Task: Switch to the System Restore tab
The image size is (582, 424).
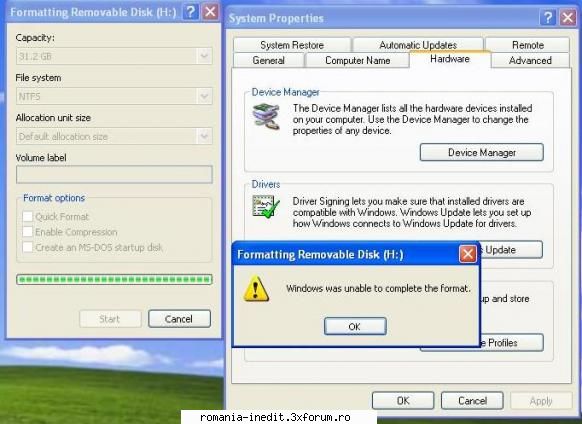Action: (292, 45)
